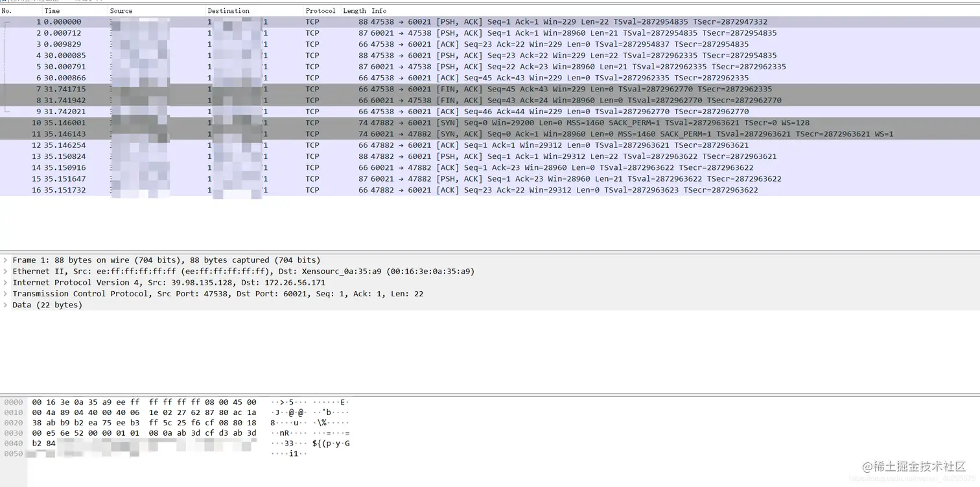Select SYN packet 10 at 35.146001
This screenshot has width=980, height=487.
490,123
